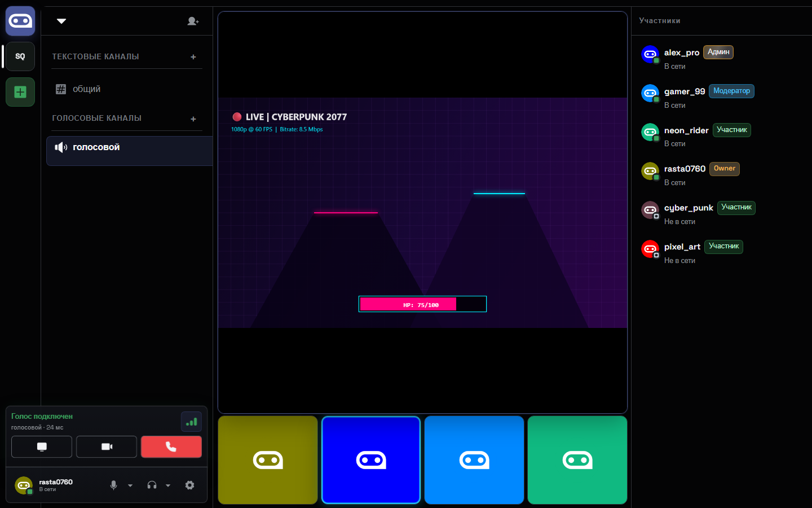Invite people using add-user icon

pyautogui.click(x=193, y=21)
